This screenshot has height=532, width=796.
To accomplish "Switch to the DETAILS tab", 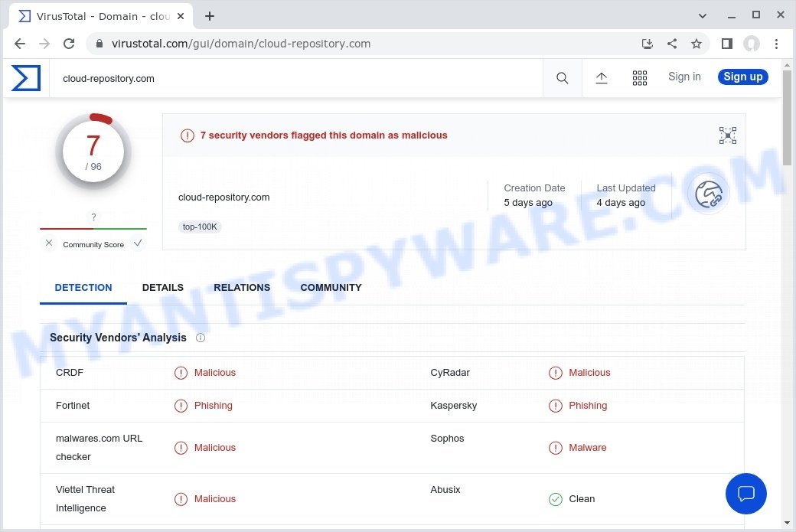I will pos(163,287).
